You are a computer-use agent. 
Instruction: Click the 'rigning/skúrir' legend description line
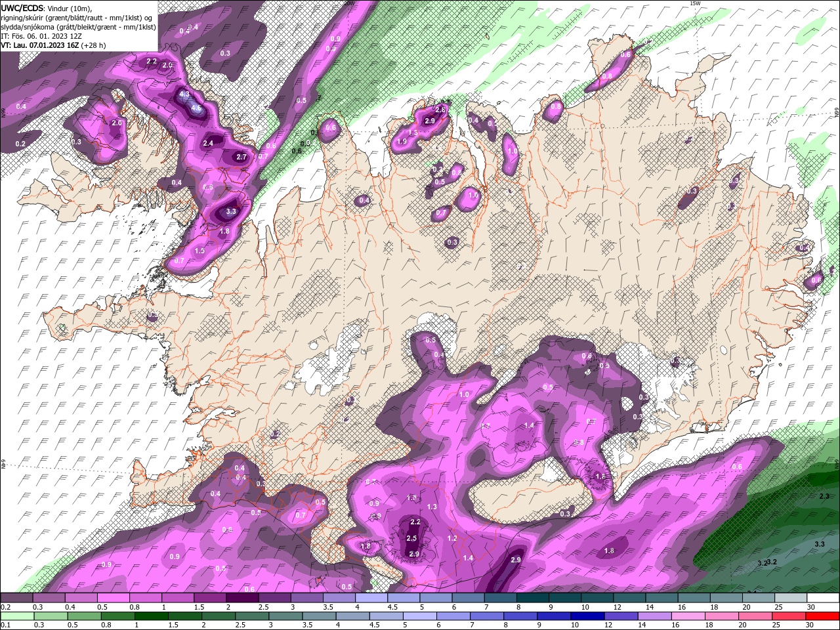click(78, 18)
